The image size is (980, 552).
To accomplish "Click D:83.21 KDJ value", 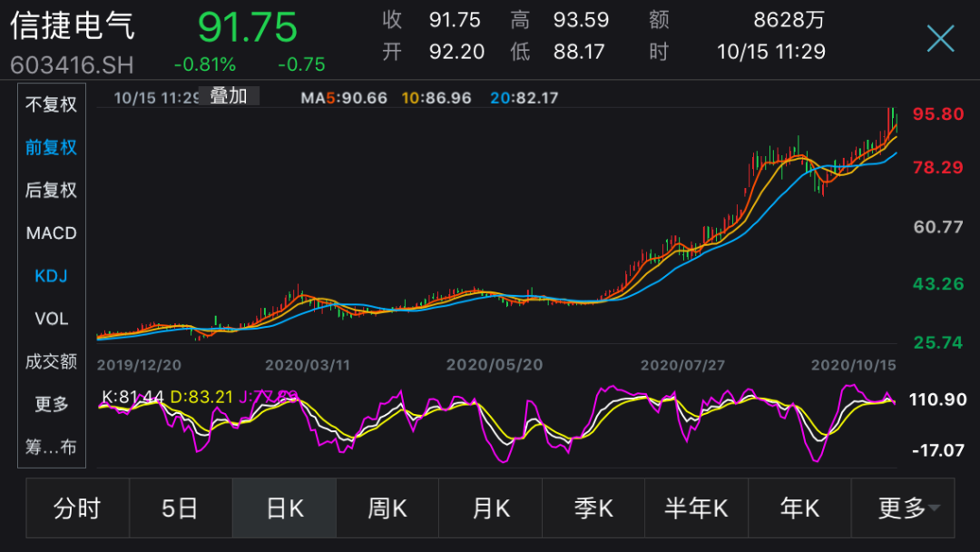I will (201, 397).
